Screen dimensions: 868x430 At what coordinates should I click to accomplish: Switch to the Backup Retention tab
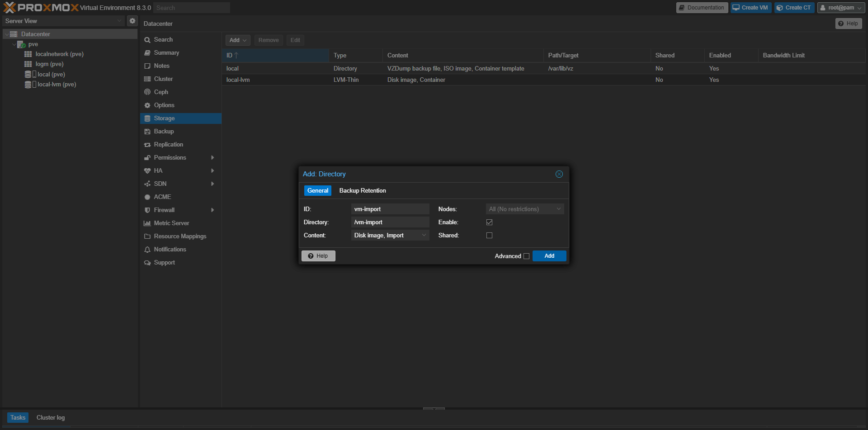[x=362, y=190]
